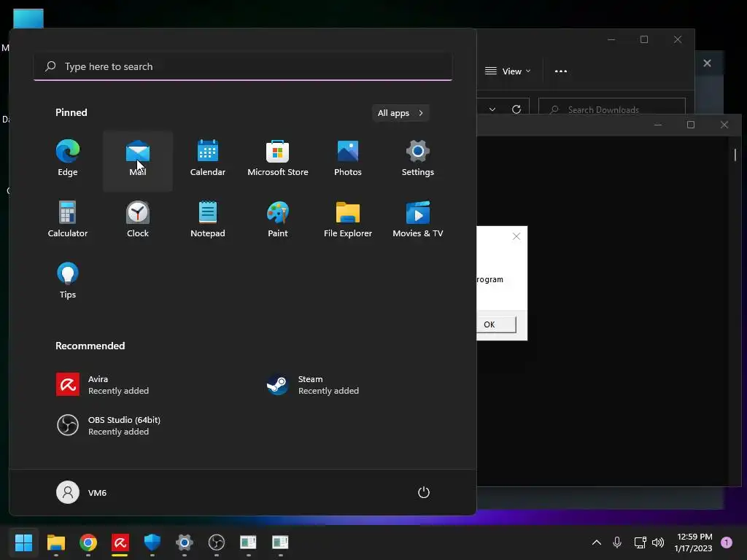Image resolution: width=747 pixels, height=560 pixels.
Task: Expand the View dropdown in File Explorer
Action: (x=508, y=71)
